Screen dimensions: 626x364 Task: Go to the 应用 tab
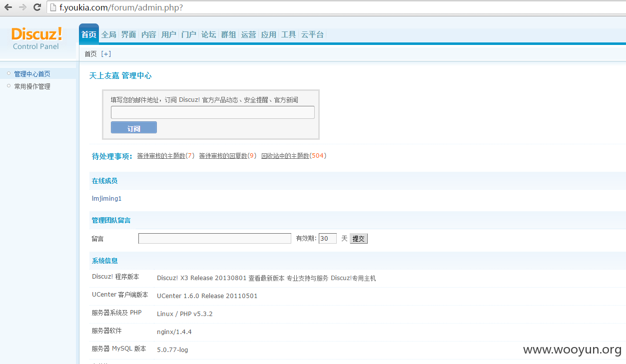[268, 34]
